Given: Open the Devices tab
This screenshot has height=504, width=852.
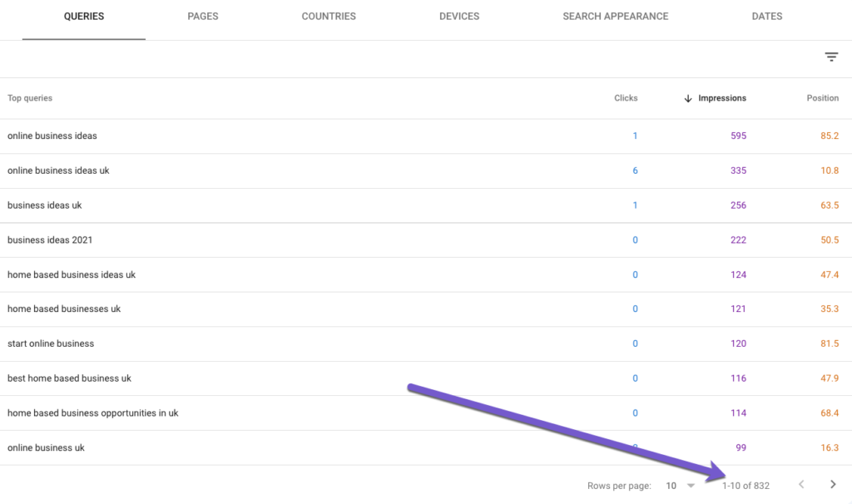Looking at the screenshot, I should (x=459, y=17).
